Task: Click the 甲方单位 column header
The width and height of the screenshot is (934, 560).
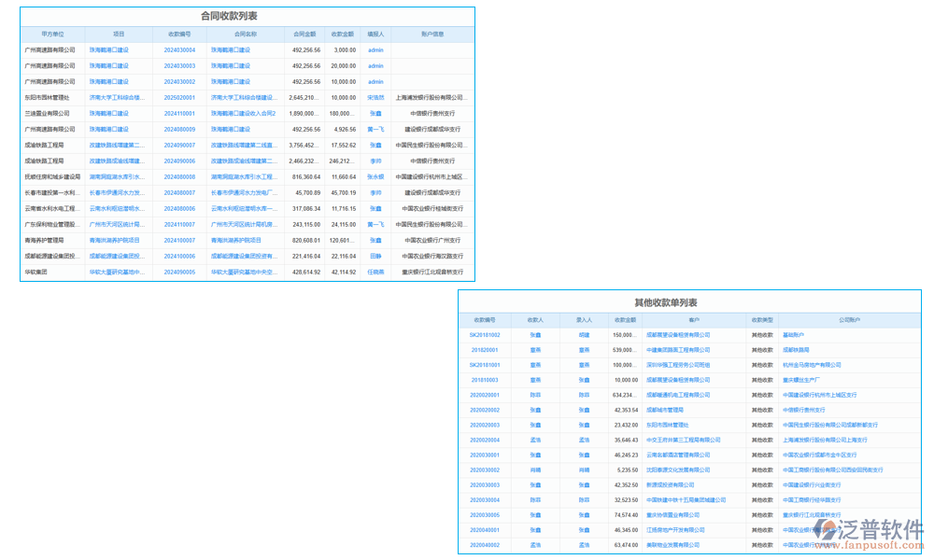Action: click(52, 34)
